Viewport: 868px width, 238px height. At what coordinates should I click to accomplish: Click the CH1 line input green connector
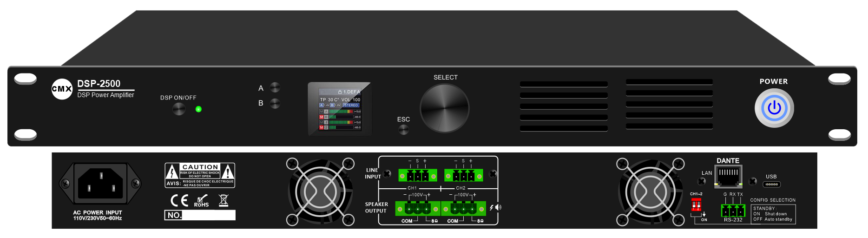tap(418, 176)
